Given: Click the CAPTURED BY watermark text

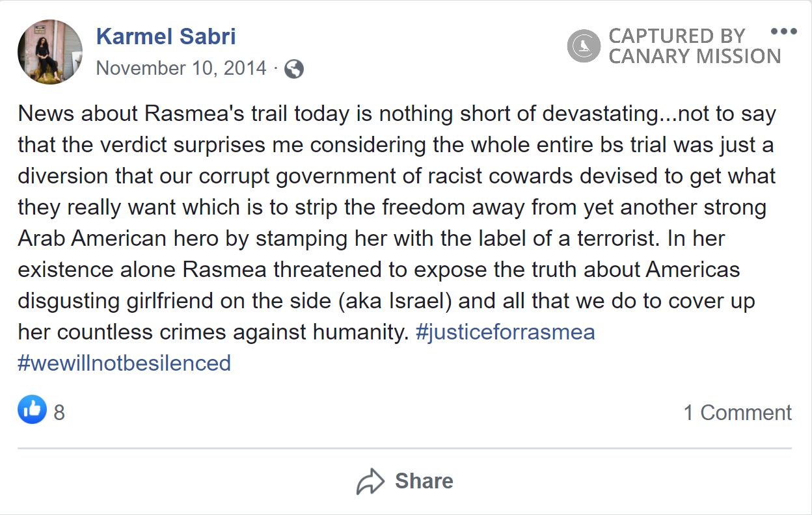Looking at the screenshot, I should pos(677,36).
